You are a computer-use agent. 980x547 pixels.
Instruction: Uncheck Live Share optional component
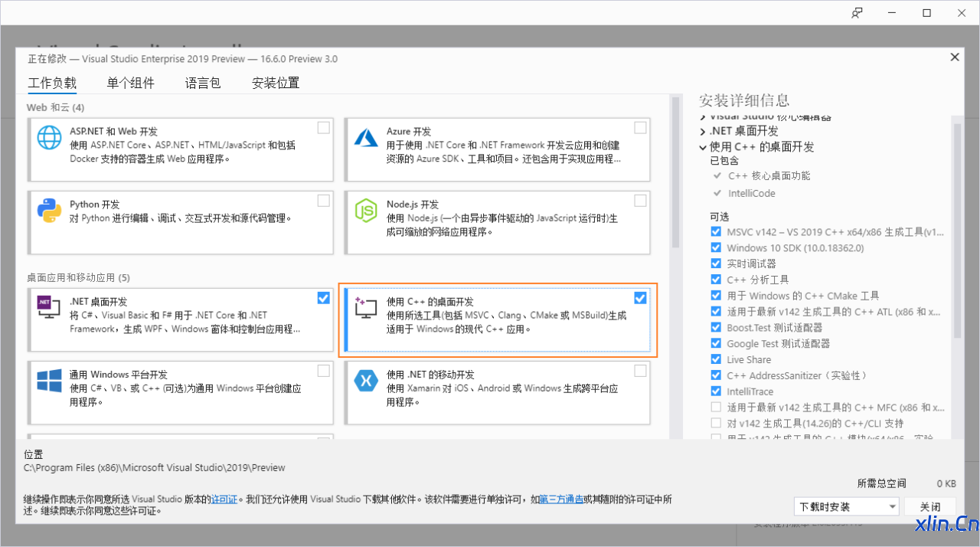tap(716, 359)
